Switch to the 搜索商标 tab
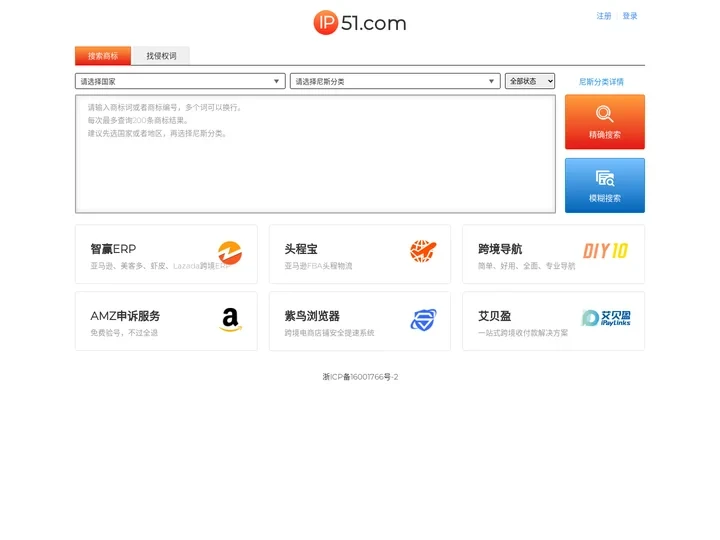Screen dimensions: 720x540 pyautogui.click(x=103, y=56)
